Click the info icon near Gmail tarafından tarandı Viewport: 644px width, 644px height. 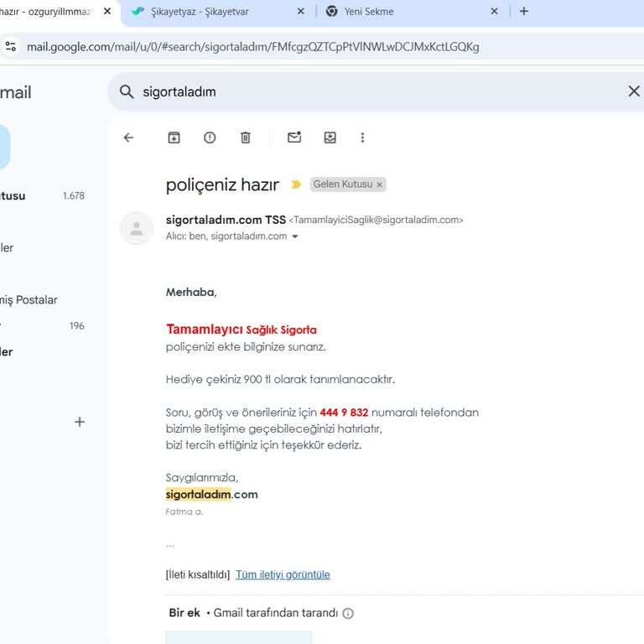point(348,613)
